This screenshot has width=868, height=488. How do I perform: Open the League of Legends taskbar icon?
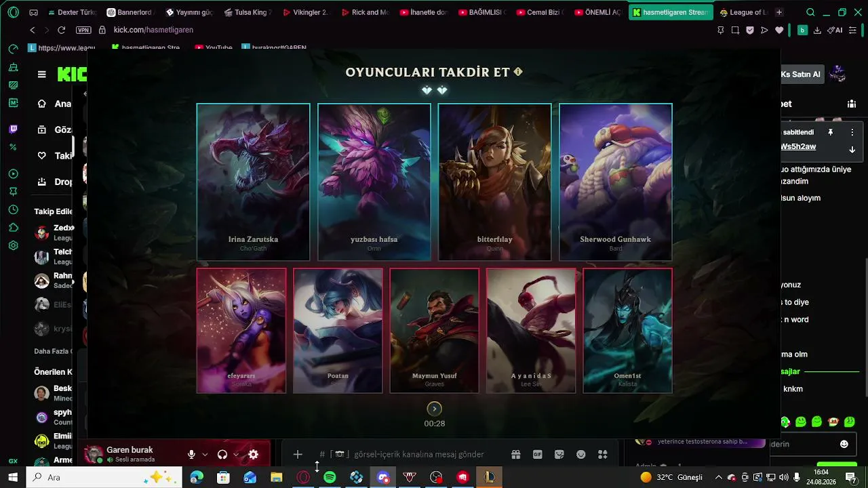(489, 477)
